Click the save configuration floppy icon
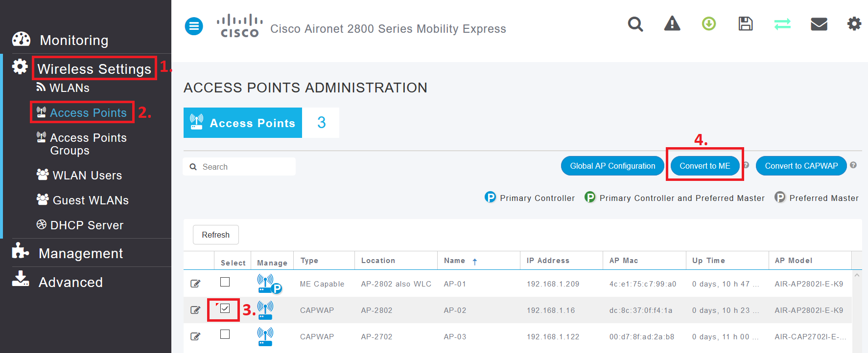This screenshot has width=868, height=353. click(745, 23)
